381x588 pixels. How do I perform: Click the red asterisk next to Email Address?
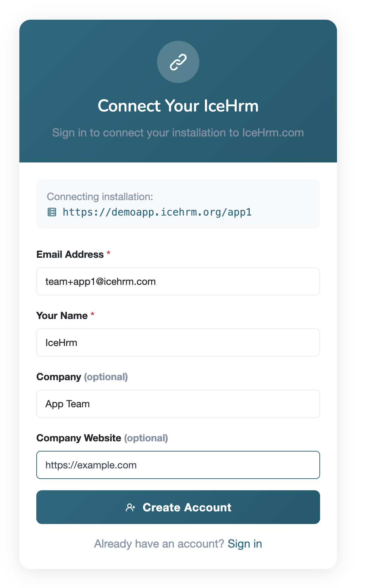[109, 253]
